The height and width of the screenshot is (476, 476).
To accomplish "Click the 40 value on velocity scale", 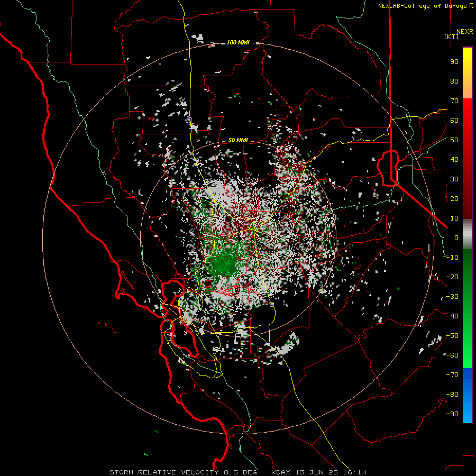I will click(454, 160).
